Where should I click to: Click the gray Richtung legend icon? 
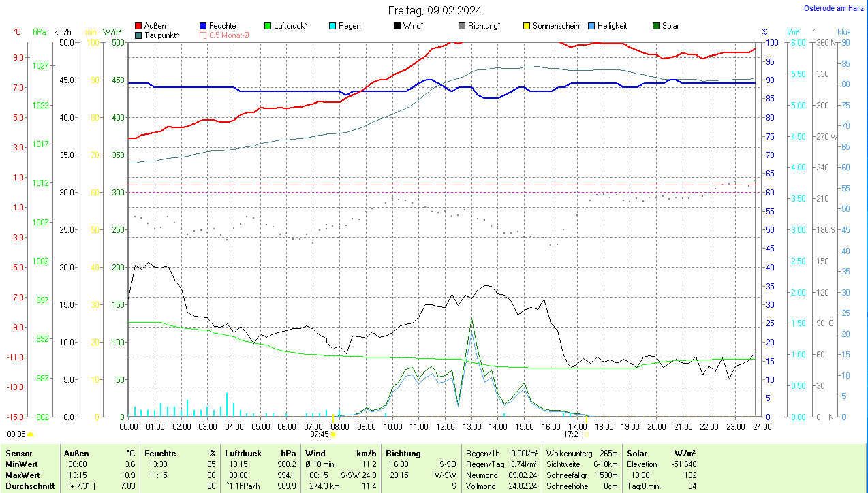pyautogui.click(x=462, y=26)
